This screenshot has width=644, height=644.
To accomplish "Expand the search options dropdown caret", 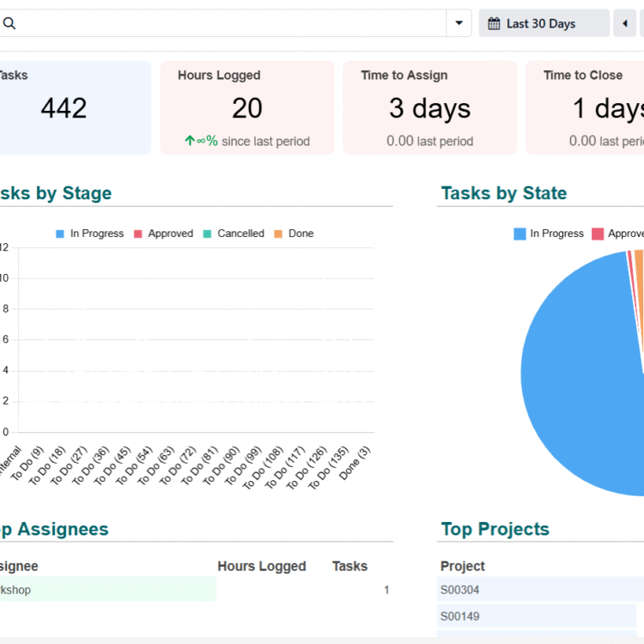I will click(x=459, y=23).
